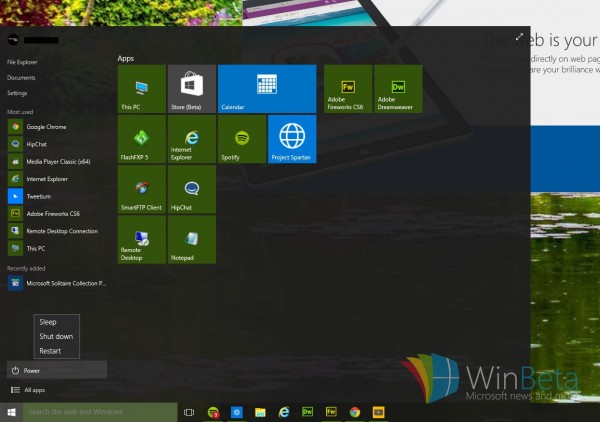The image size is (600, 422).
Task: Open the SmartFTP Client tile
Action: 141,189
